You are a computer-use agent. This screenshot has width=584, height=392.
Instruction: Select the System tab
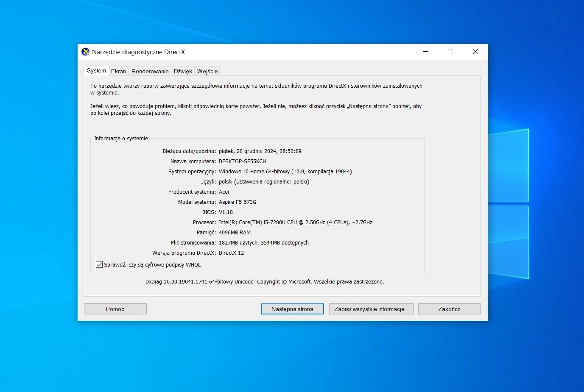(96, 71)
